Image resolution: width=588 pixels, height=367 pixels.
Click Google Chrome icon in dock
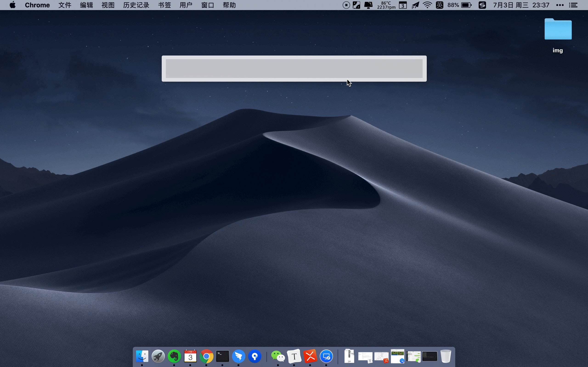(x=206, y=356)
